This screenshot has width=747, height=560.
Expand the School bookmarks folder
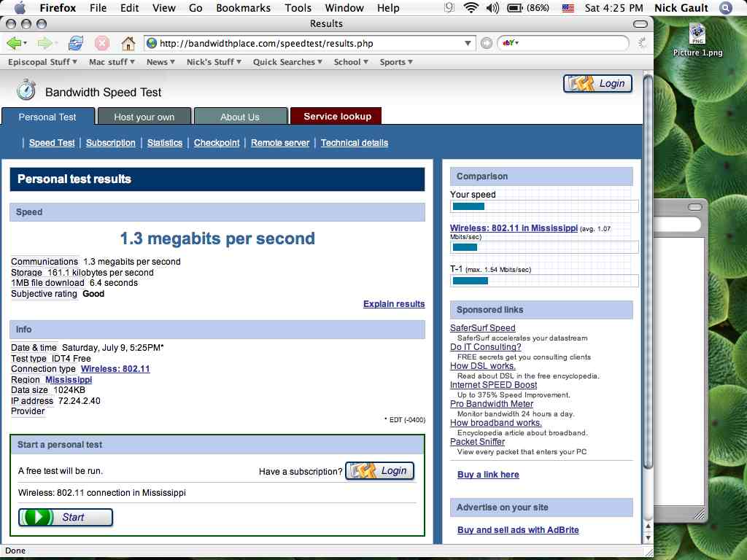[x=351, y=62]
